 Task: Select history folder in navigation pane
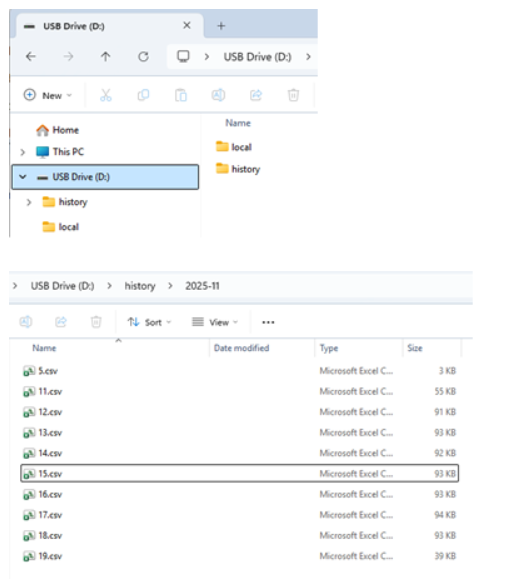65,202
